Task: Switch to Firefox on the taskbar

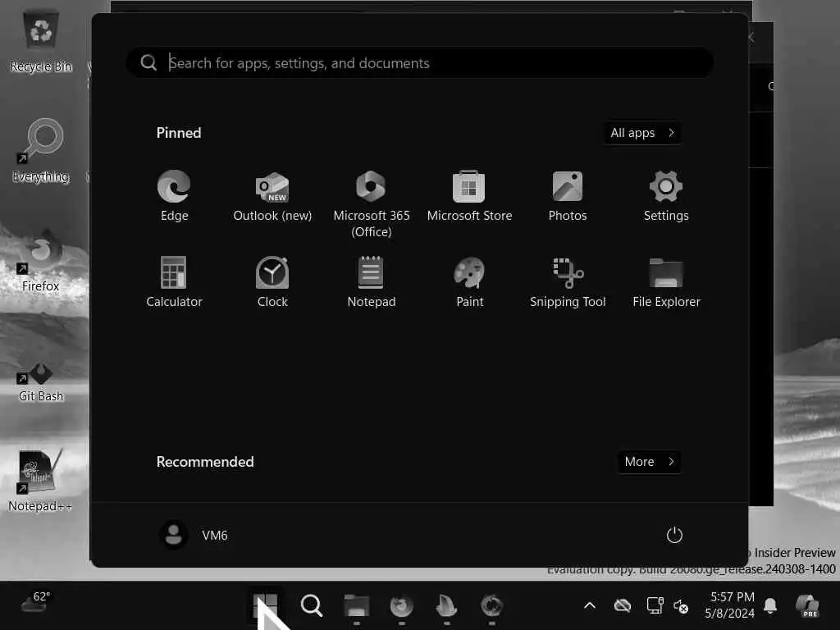Action: tap(401, 606)
